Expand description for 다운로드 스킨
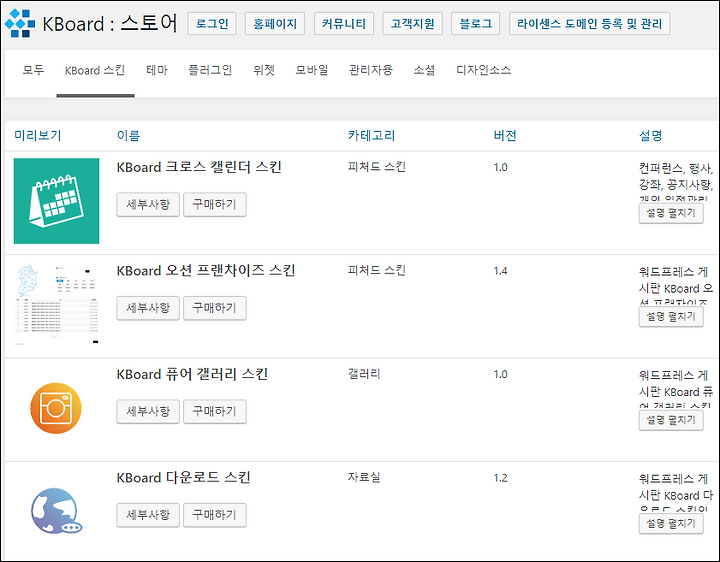720x562 pixels. click(671, 524)
